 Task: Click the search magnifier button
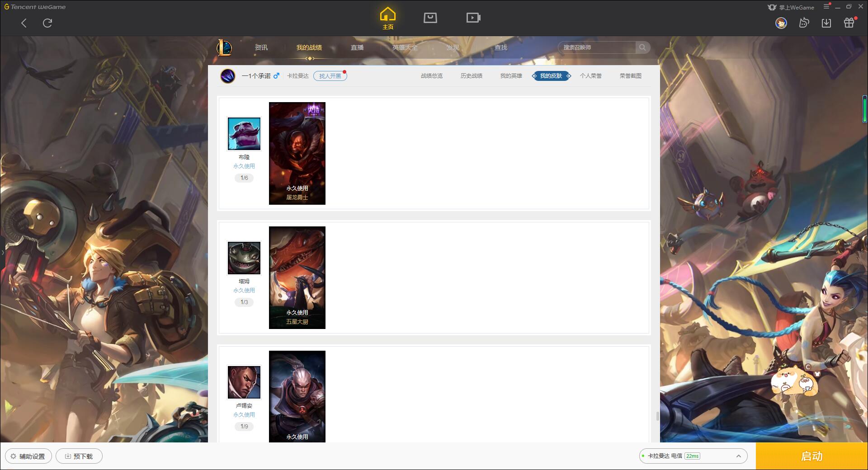click(x=642, y=47)
